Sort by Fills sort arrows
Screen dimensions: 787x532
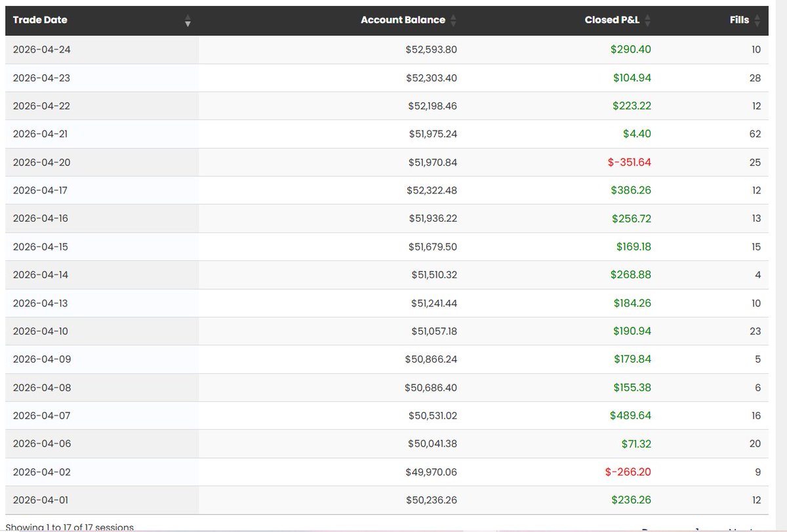coord(757,20)
